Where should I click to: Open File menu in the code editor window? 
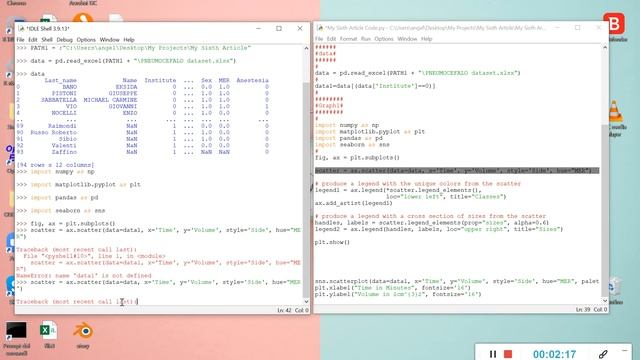point(319,39)
